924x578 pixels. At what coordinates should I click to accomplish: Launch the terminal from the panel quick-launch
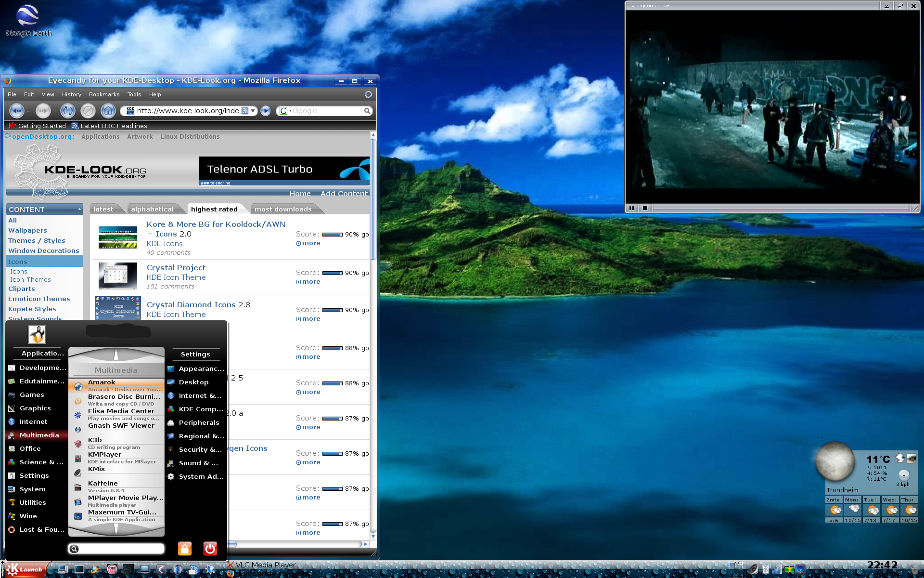tap(79, 569)
